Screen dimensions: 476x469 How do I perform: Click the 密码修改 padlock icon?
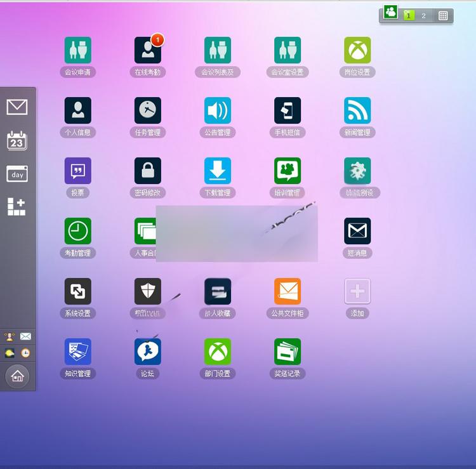[x=147, y=171]
